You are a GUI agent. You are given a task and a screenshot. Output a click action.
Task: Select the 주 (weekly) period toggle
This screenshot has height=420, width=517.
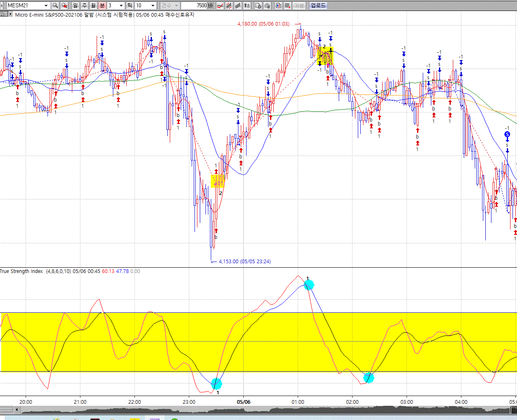84,5
